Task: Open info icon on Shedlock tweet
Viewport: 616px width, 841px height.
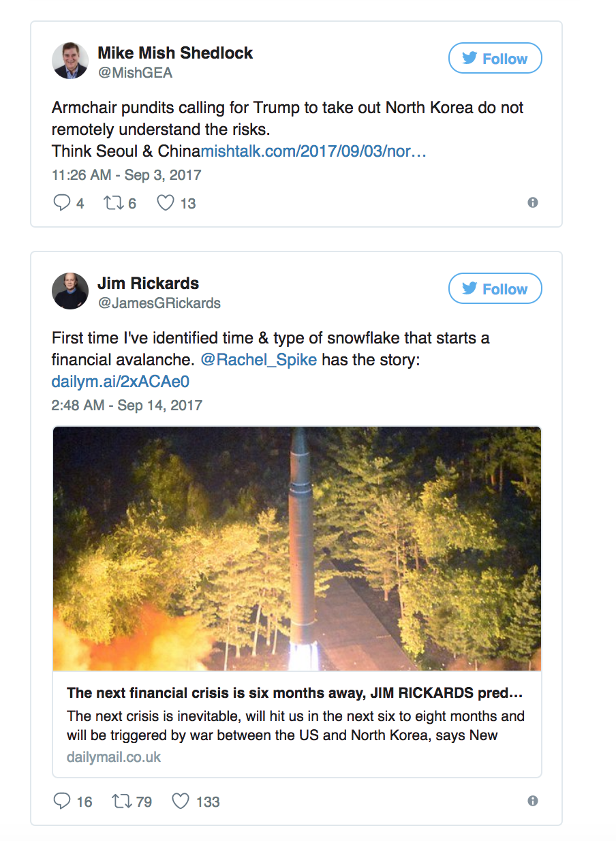Action: [x=533, y=202]
